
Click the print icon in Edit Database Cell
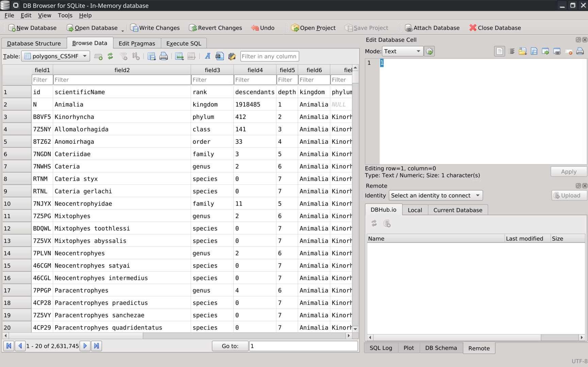580,51
